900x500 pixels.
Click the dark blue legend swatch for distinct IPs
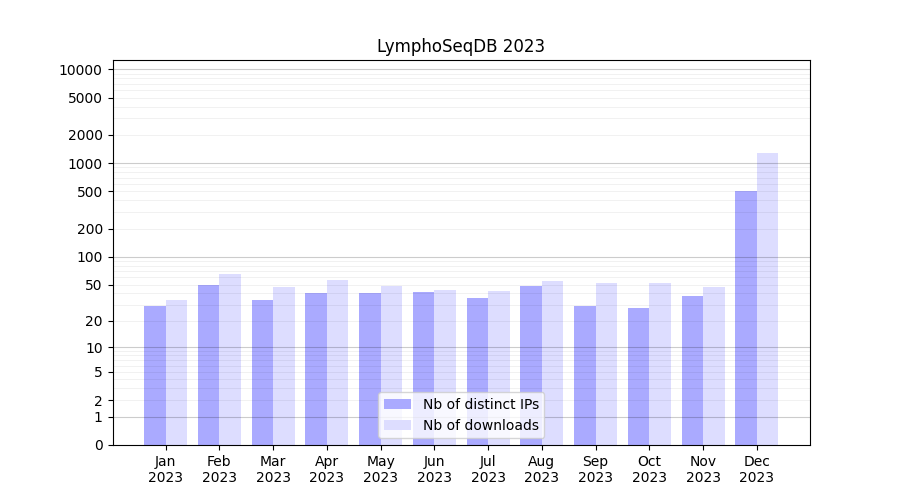pos(397,404)
